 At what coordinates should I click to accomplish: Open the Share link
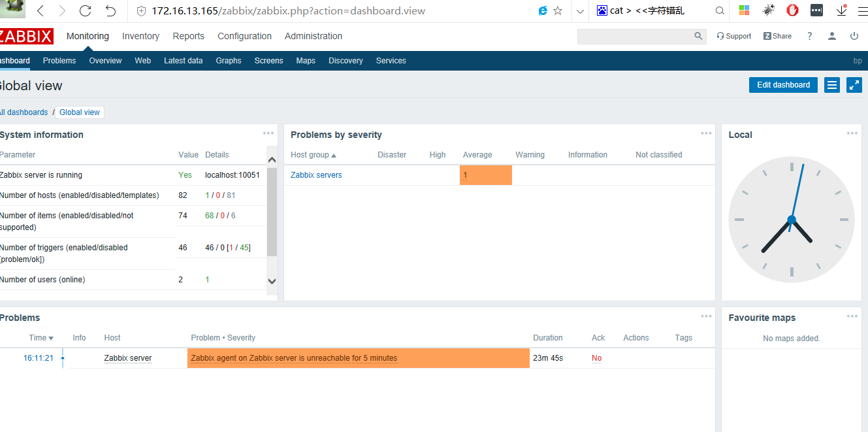(x=777, y=37)
